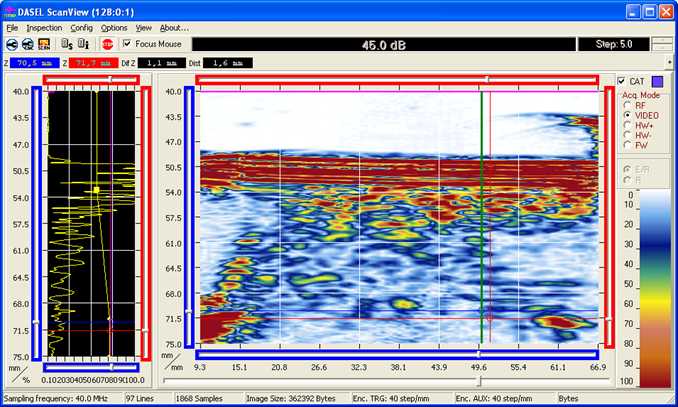The height and width of the screenshot is (407, 678).
Task: Open the Options menu
Action: coord(114,28)
